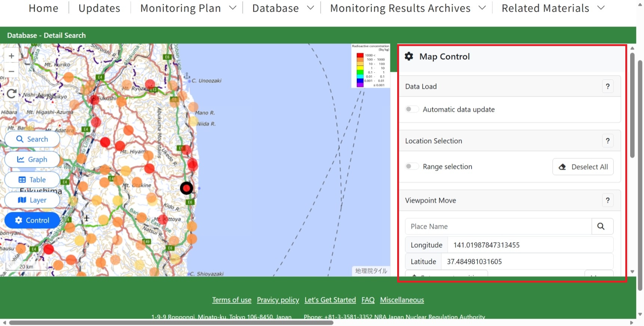Toggle the Range selection switch
644x326 pixels.
click(x=411, y=167)
